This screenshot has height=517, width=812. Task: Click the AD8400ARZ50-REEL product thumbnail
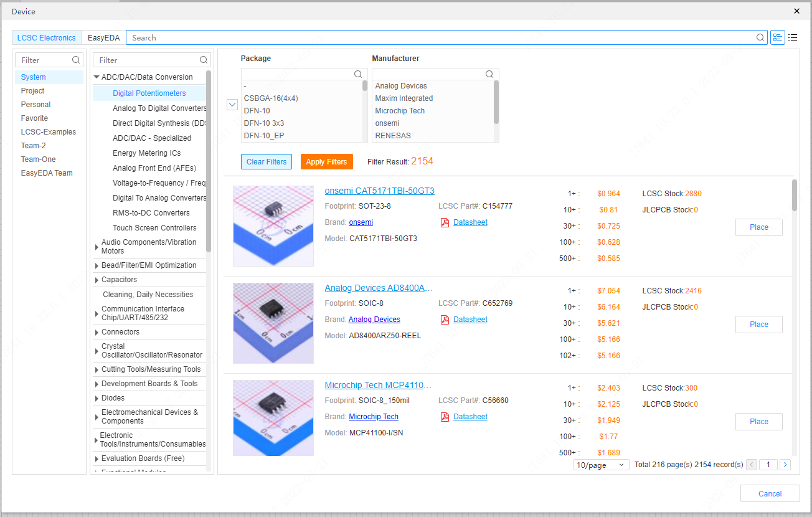[x=273, y=323]
